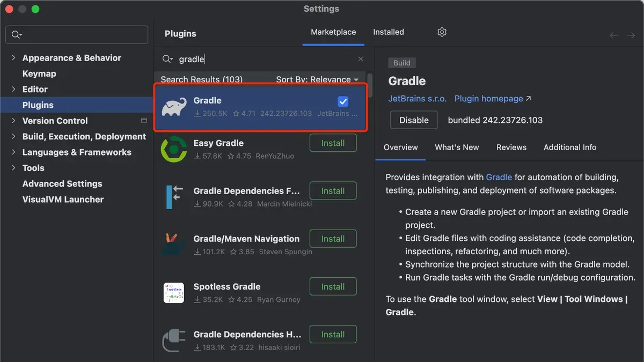The height and width of the screenshot is (362, 644).
Task: Open the Plugin homepage link
Action: [x=493, y=99]
